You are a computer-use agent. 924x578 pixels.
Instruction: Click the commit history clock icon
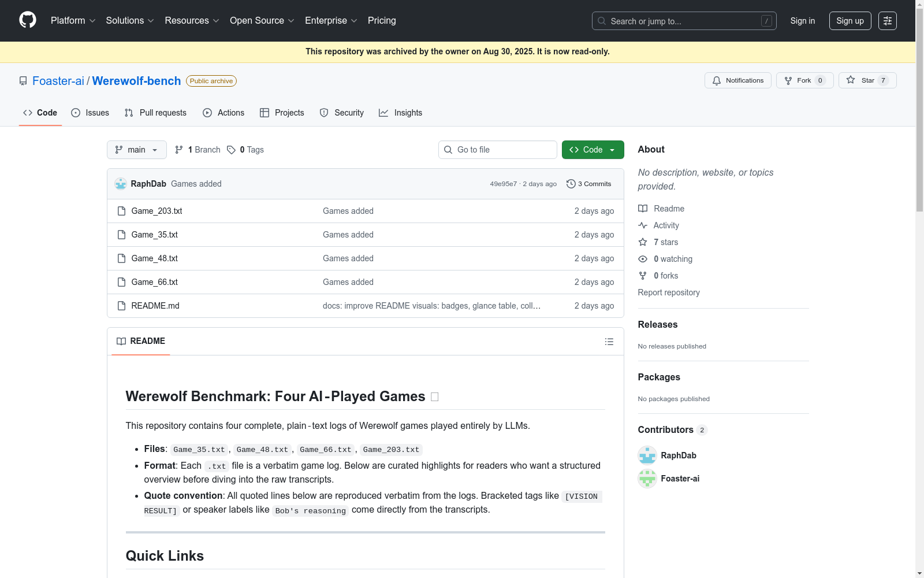[x=571, y=184]
